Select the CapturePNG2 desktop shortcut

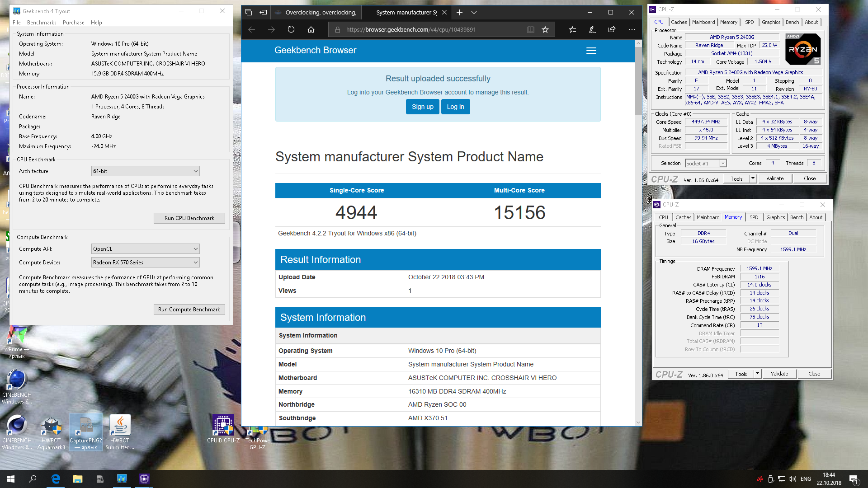(x=86, y=433)
